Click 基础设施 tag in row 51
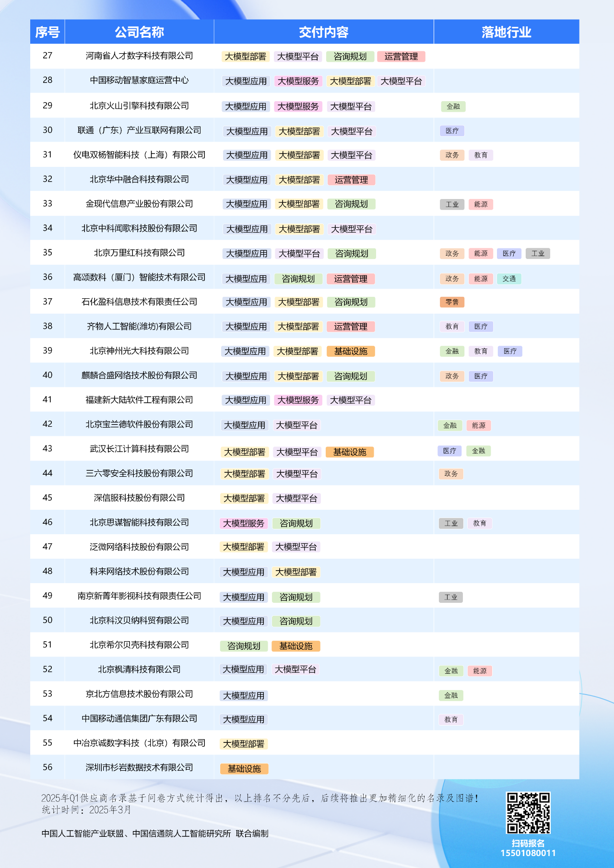614x868 pixels. 296,646
